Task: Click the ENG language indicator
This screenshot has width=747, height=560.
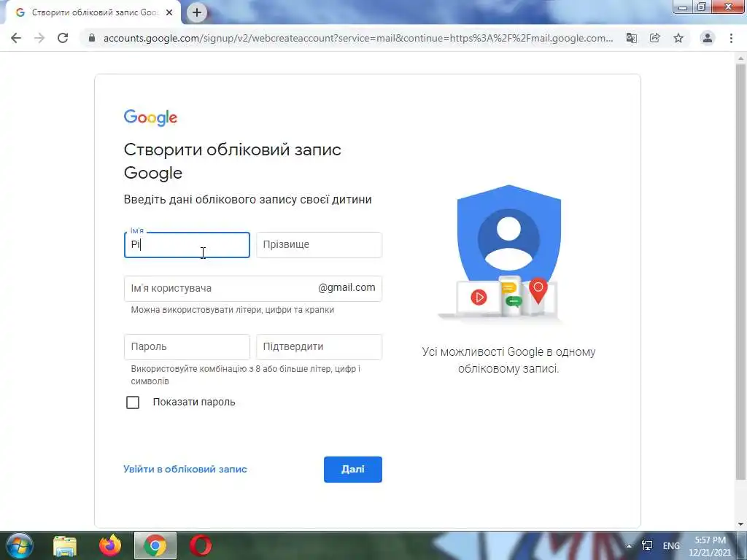Action: coord(671,546)
